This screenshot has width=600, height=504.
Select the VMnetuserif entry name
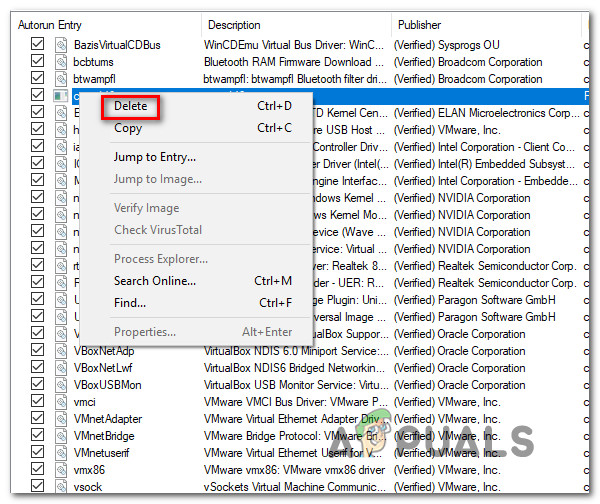101,453
